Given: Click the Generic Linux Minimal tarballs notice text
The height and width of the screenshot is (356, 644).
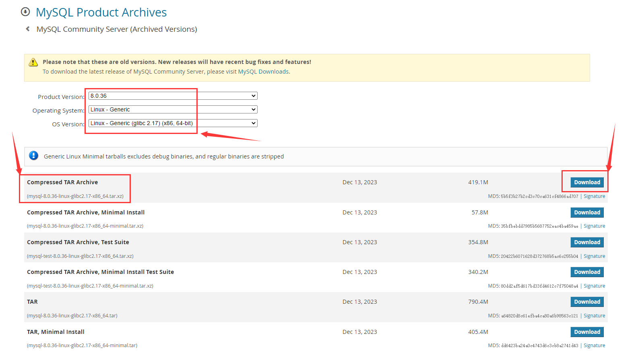Looking at the screenshot, I should [164, 156].
